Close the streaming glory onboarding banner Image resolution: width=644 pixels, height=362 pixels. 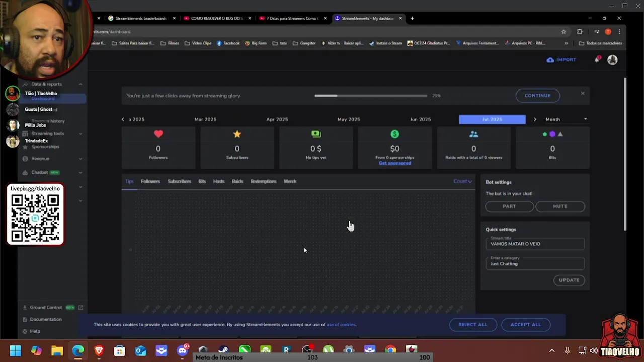pyautogui.click(x=583, y=93)
